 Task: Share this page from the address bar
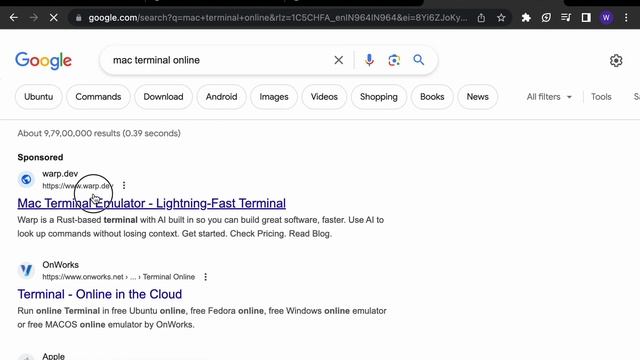coord(481,18)
